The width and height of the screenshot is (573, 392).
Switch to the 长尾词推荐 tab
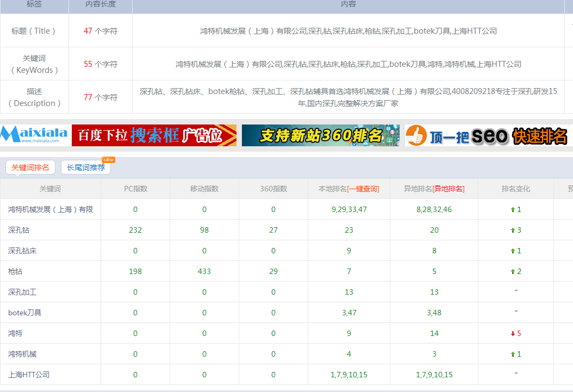point(86,167)
